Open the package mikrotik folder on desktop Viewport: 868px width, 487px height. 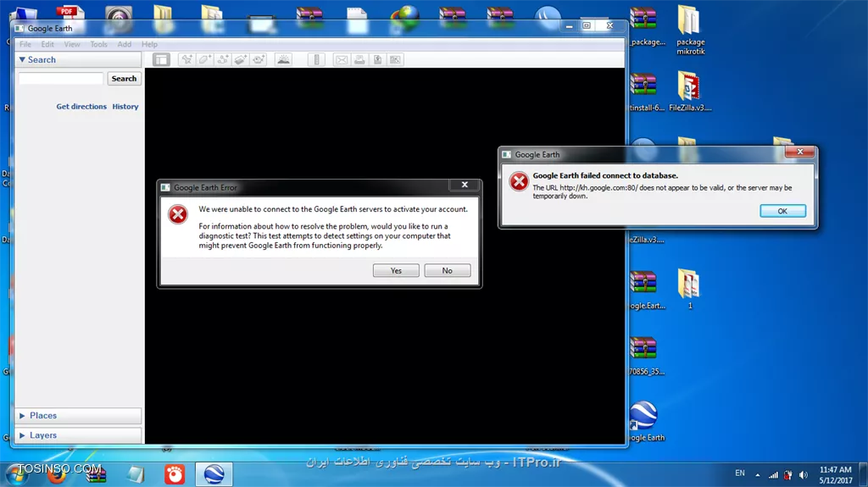tap(690, 30)
